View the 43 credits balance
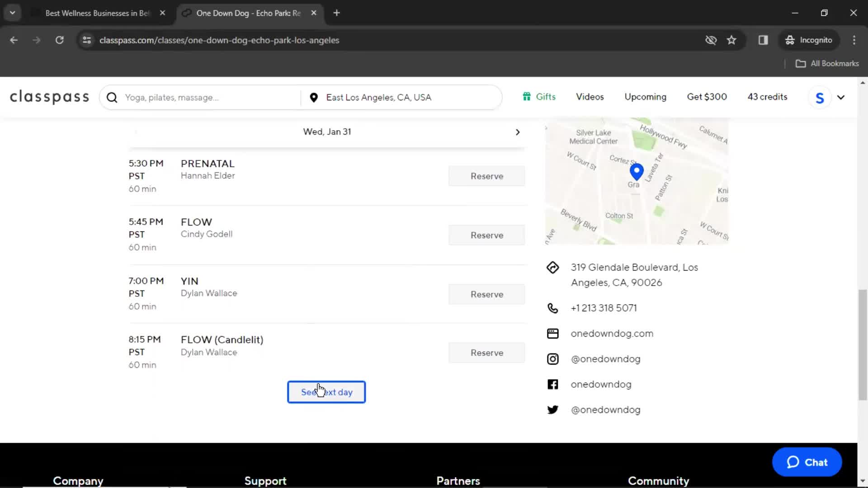This screenshot has width=868, height=488. point(767,97)
